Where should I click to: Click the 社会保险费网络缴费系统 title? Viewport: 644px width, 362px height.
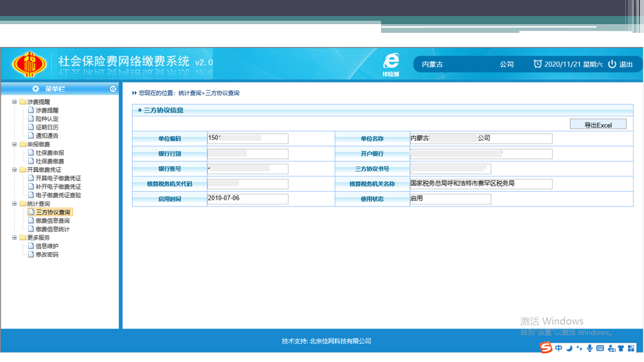tap(123, 62)
